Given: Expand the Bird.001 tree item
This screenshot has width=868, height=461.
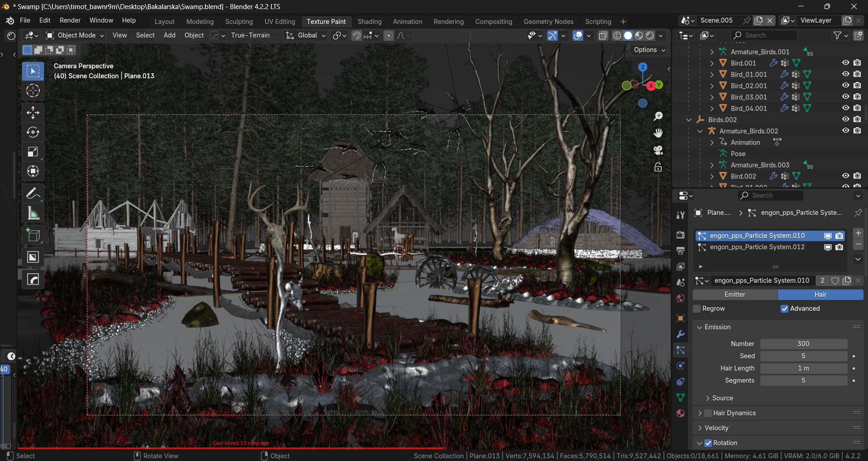Looking at the screenshot, I should (711, 63).
